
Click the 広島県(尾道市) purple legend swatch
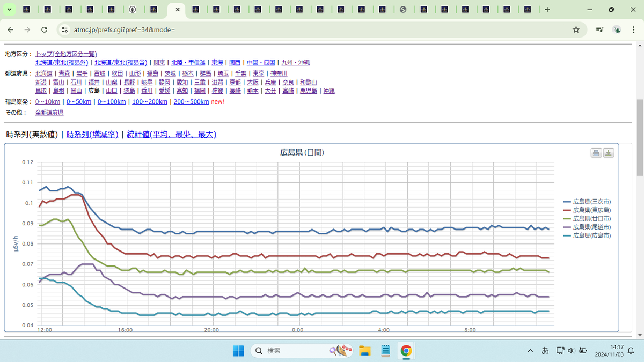coord(567,227)
